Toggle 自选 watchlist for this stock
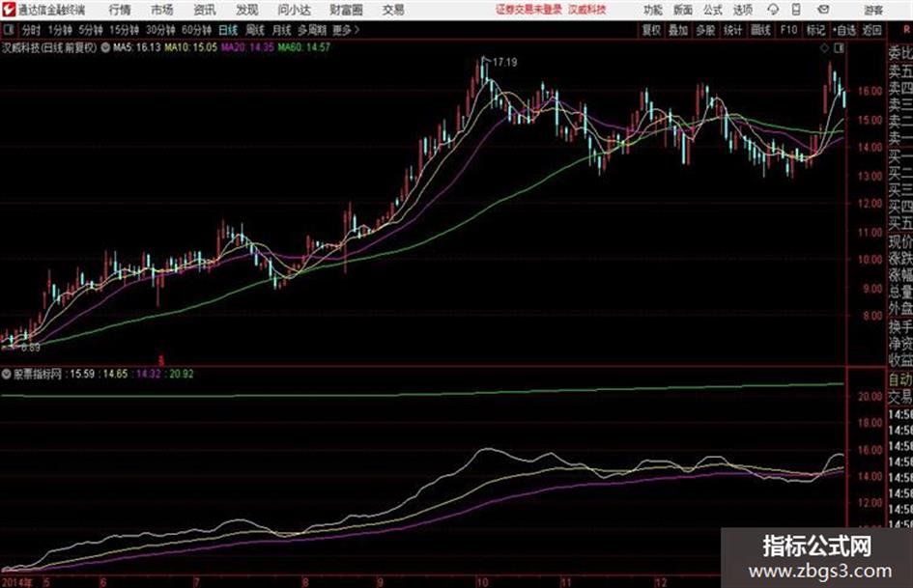Viewport: 913px width, 588px height. point(843,30)
